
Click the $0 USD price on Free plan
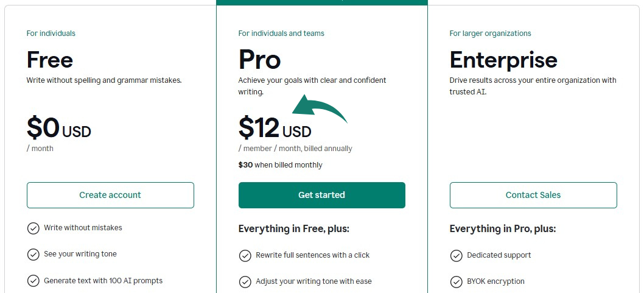[58, 129]
